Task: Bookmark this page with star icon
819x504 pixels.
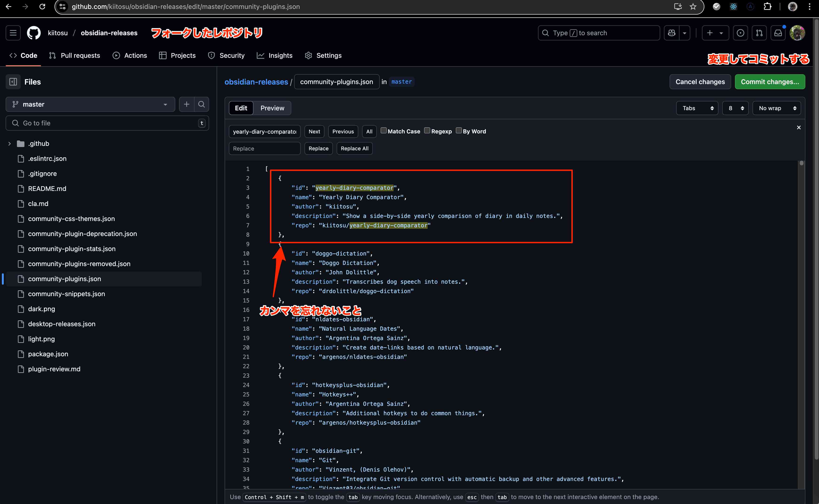Action: pos(693,7)
